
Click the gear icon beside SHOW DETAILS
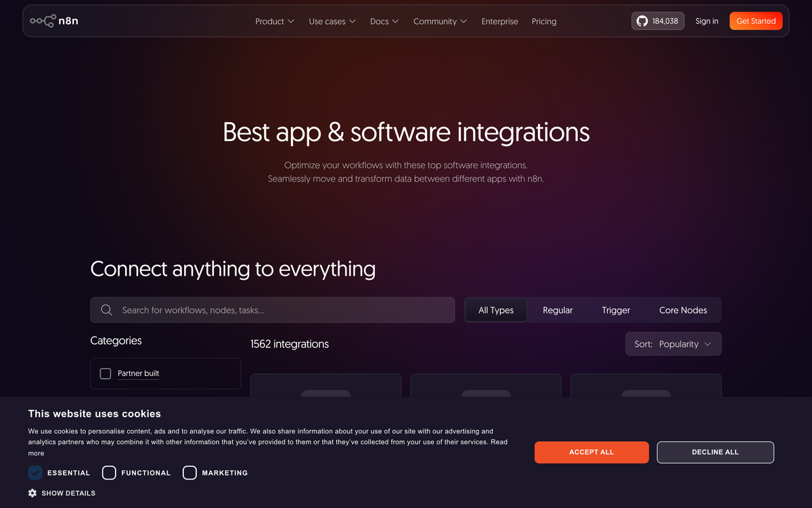click(x=32, y=493)
